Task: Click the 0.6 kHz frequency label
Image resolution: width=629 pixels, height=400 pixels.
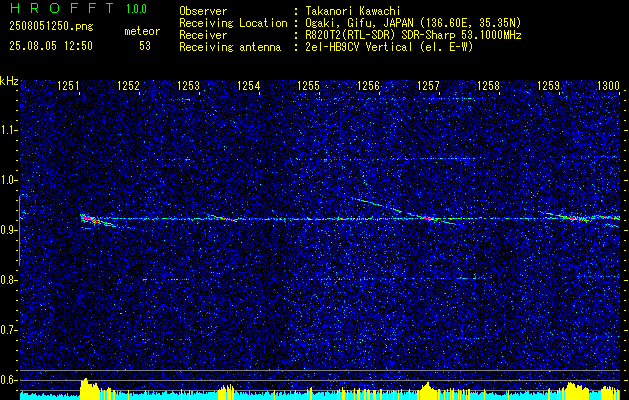Action: click(x=8, y=380)
